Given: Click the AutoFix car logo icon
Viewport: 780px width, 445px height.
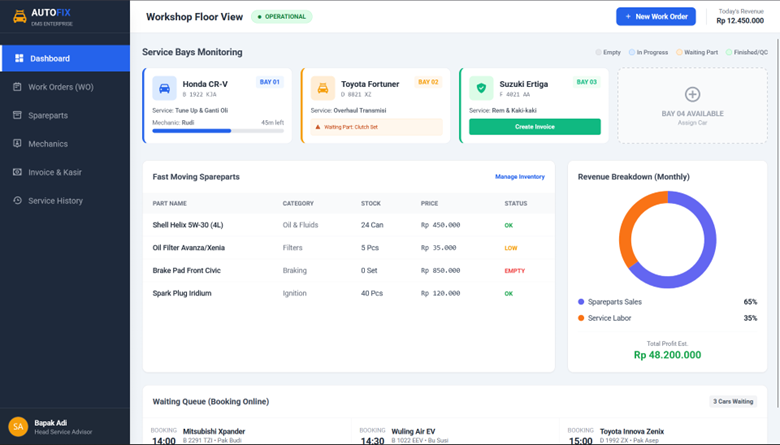Looking at the screenshot, I should click(x=19, y=17).
